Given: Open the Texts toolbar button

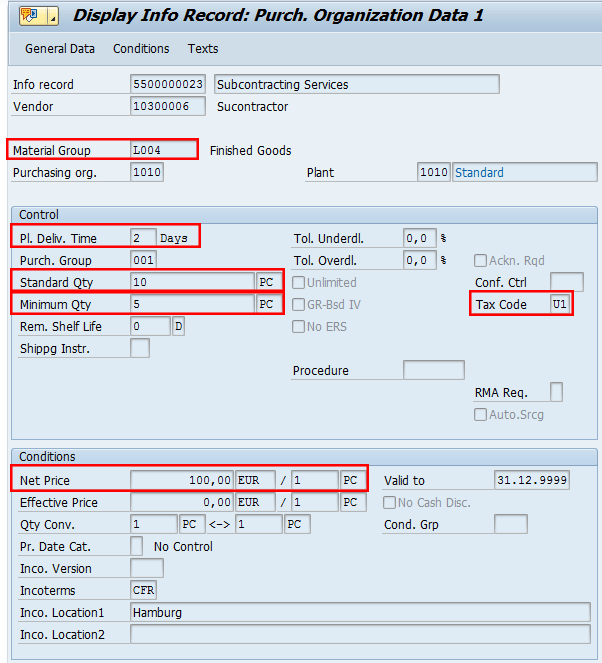Looking at the screenshot, I should (x=203, y=49).
